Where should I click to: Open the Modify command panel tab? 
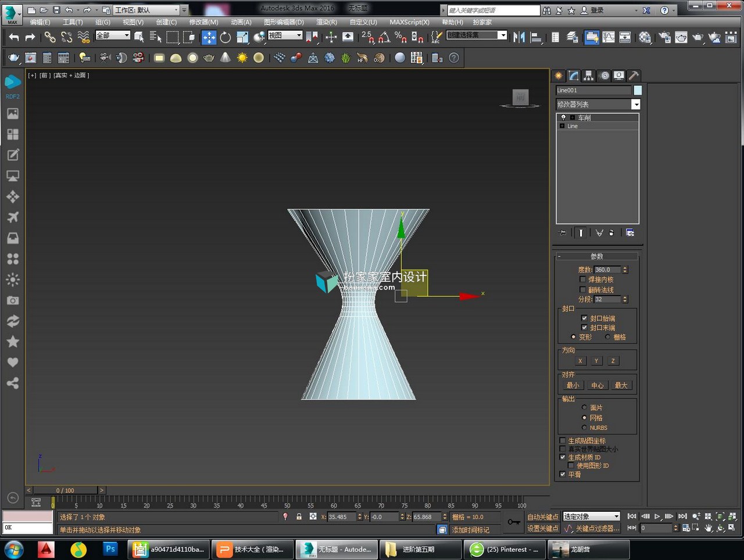pyautogui.click(x=574, y=76)
